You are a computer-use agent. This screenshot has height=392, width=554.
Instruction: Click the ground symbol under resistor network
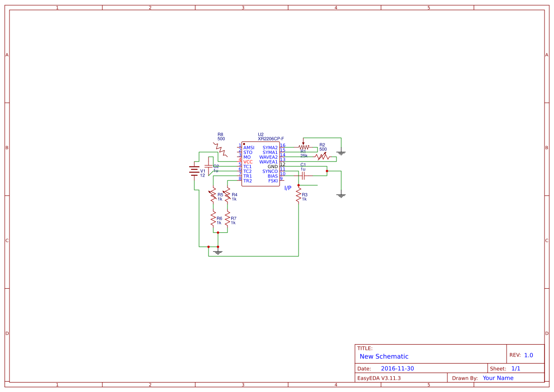(218, 252)
